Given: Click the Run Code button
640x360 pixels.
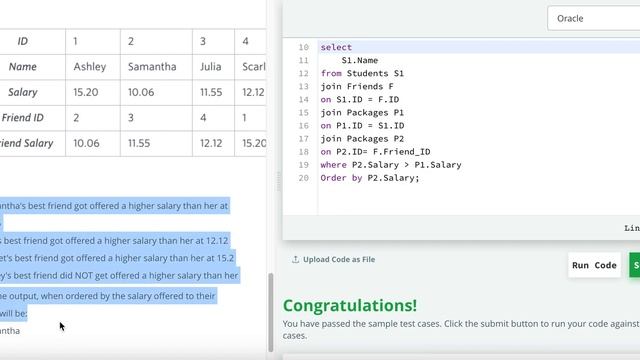Looking at the screenshot, I should [594, 265].
